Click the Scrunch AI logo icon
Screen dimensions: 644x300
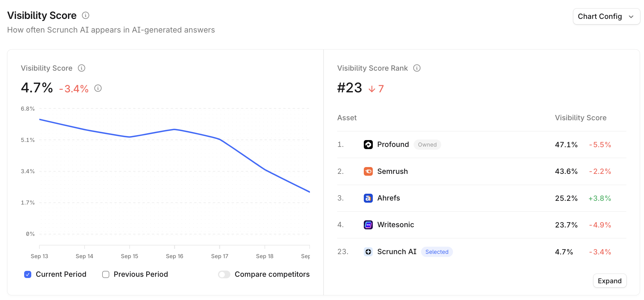tap(368, 252)
